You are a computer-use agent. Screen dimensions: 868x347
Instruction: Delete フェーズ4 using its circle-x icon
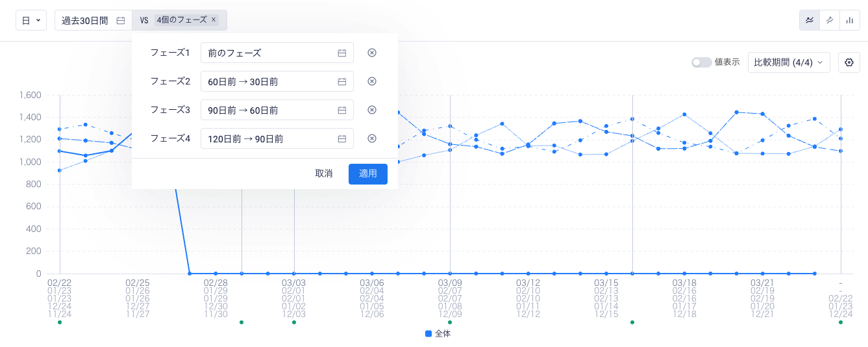(x=372, y=138)
